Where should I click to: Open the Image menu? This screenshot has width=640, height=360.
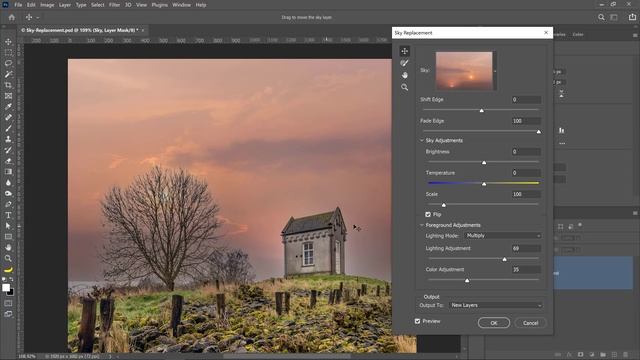pyautogui.click(x=47, y=5)
